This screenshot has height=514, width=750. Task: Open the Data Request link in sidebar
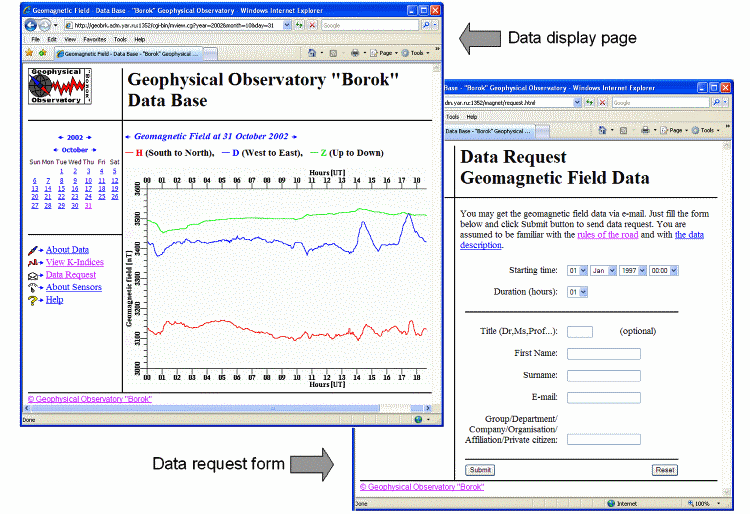pos(71,274)
